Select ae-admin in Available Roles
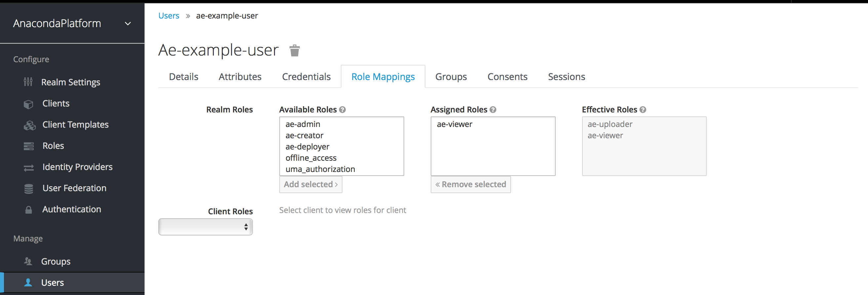 click(302, 124)
